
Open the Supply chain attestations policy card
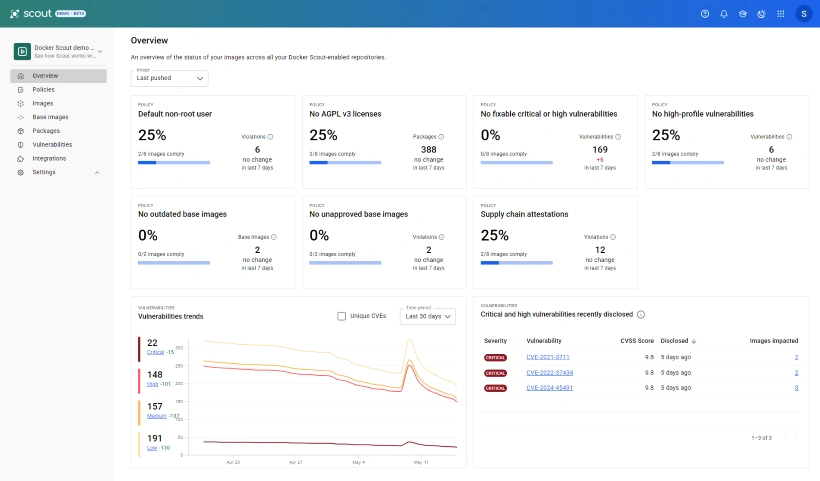click(555, 242)
